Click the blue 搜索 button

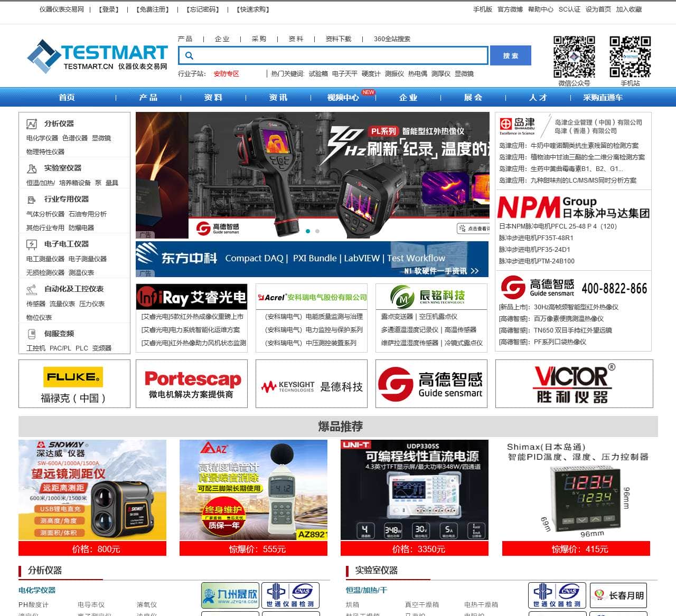511,55
